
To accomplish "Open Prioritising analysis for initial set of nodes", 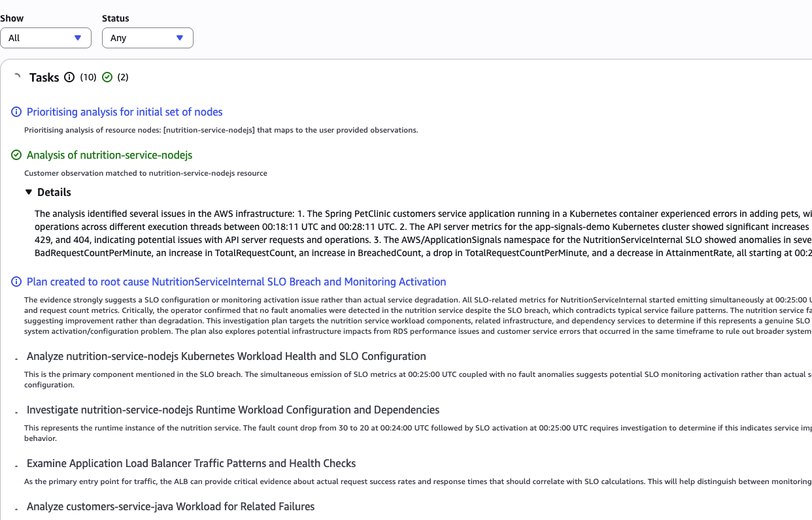I will [124, 112].
